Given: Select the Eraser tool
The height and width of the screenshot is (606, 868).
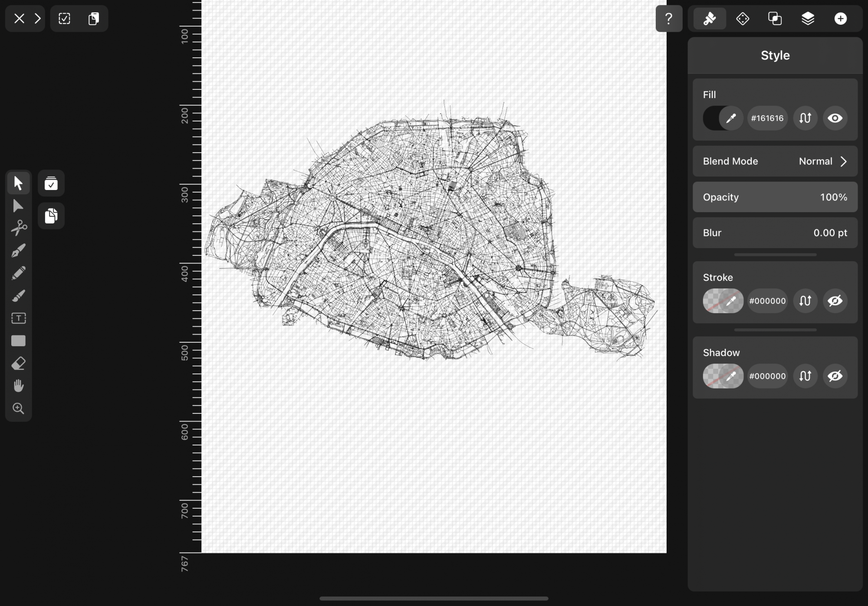Looking at the screenshot, I should [18, 364].
